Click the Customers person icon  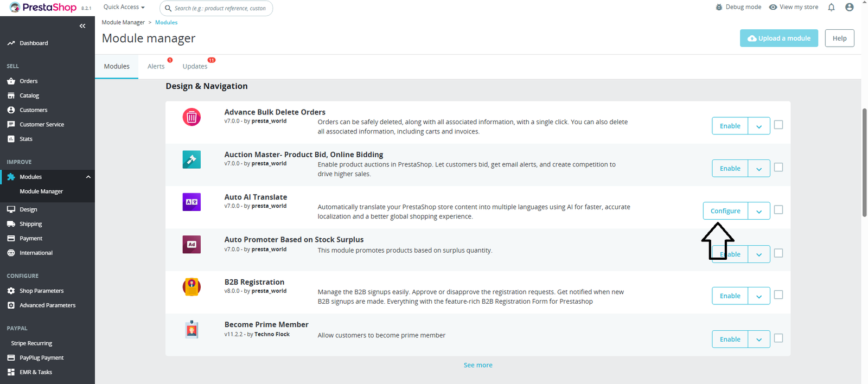coord(11,110)
